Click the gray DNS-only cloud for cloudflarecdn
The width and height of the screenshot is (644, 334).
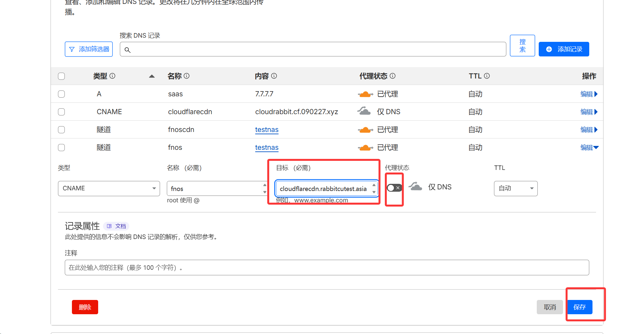coord(364,112)
